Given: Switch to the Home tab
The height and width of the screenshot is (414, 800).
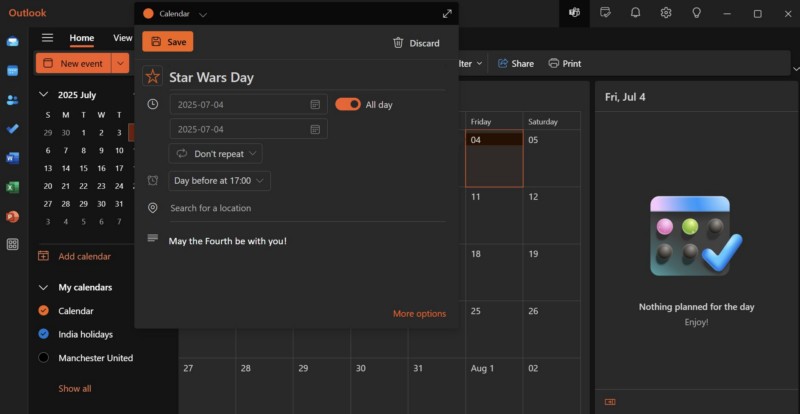Looking at the screenshot, I should pyautogui.click(x=82, y=38).
